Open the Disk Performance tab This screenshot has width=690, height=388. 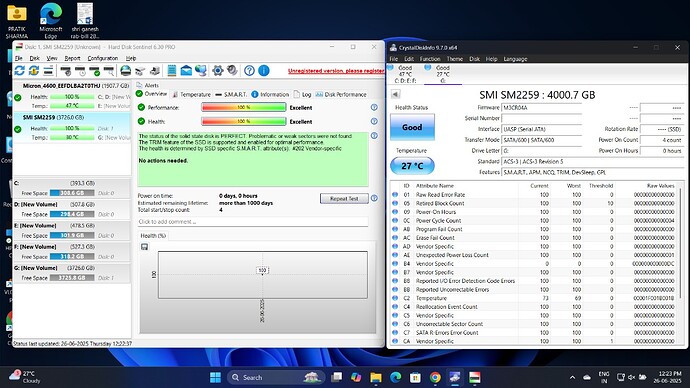tap(341, 95)
